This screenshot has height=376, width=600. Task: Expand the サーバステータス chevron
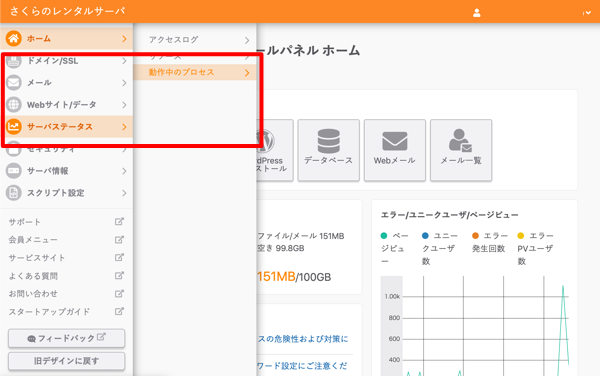pos(124,127)
